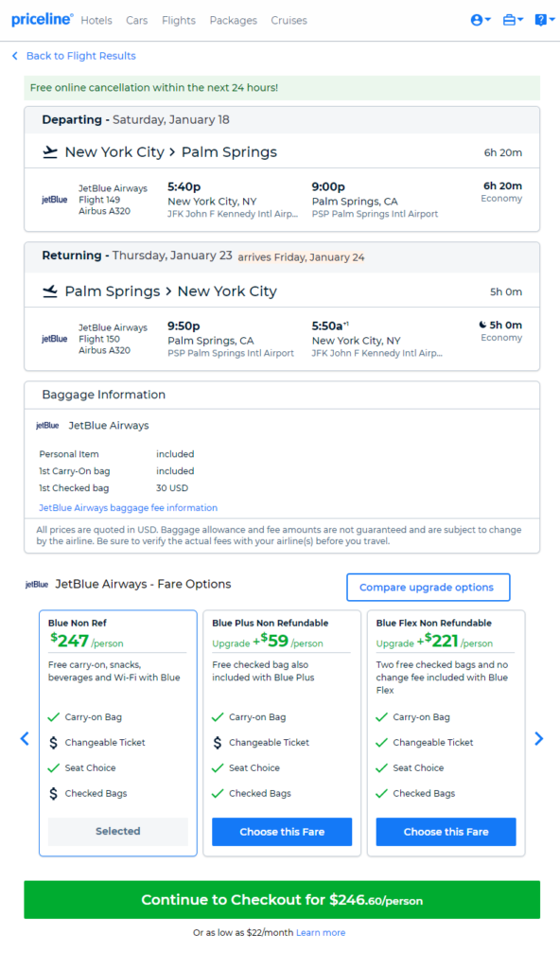
Task: Return via Back to Flight Results link
Action: click(81, 56)
